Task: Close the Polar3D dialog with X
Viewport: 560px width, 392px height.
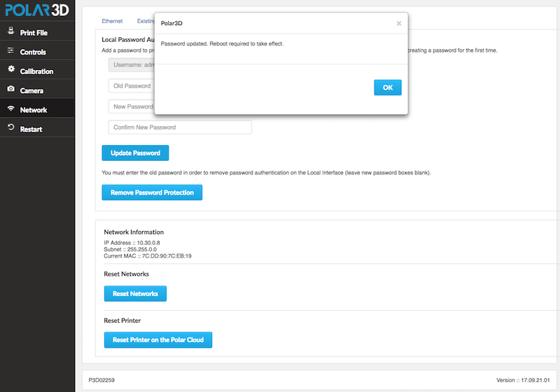Action: tap(398, 23)
